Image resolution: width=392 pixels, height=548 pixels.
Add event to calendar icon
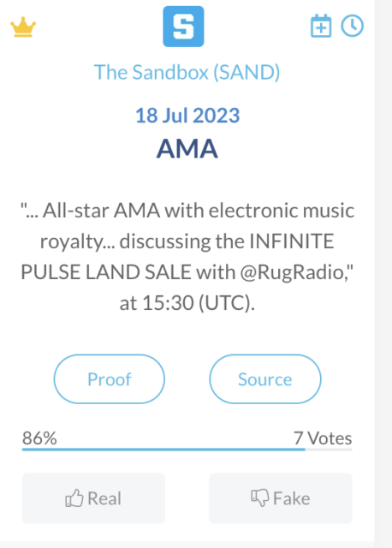point(321,26)
